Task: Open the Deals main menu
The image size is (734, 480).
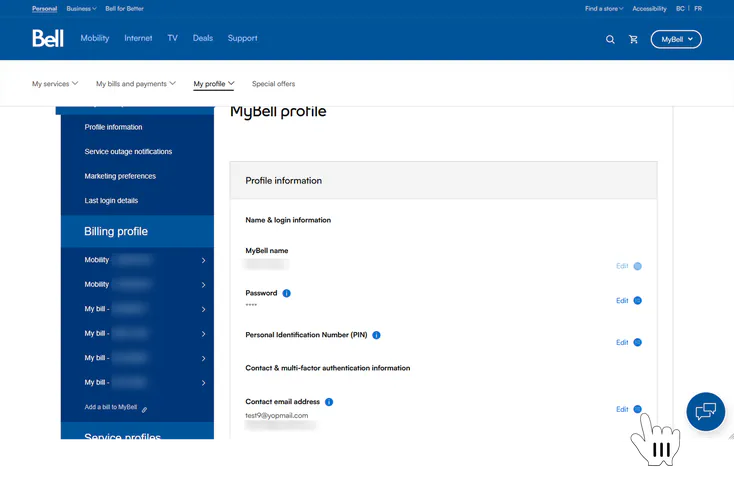Action: click(203, 38)
